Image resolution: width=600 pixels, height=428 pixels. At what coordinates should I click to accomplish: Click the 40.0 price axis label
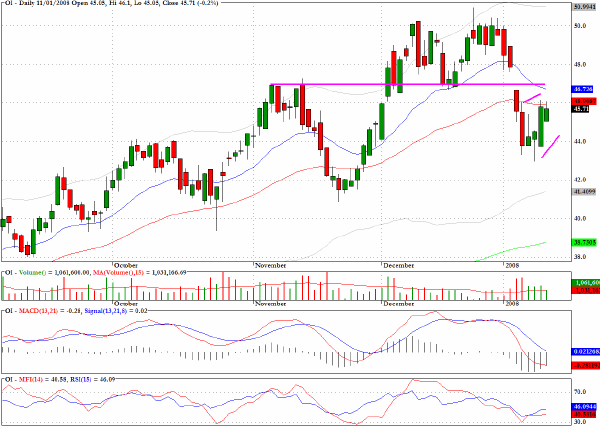point(580,218)
